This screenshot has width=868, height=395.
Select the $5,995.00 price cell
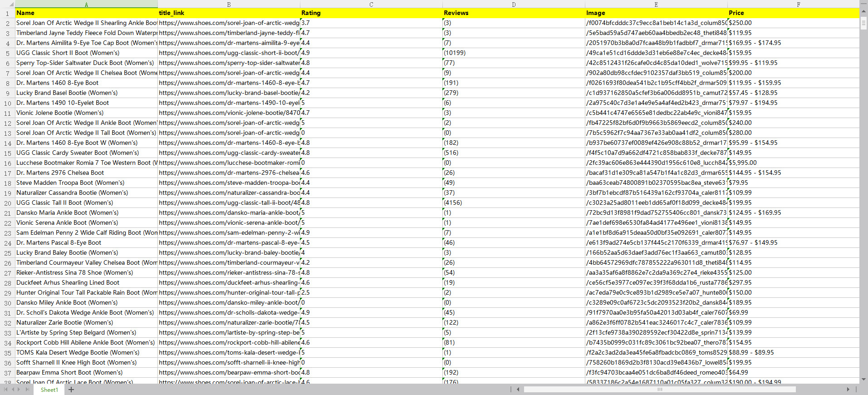(793, 163)
